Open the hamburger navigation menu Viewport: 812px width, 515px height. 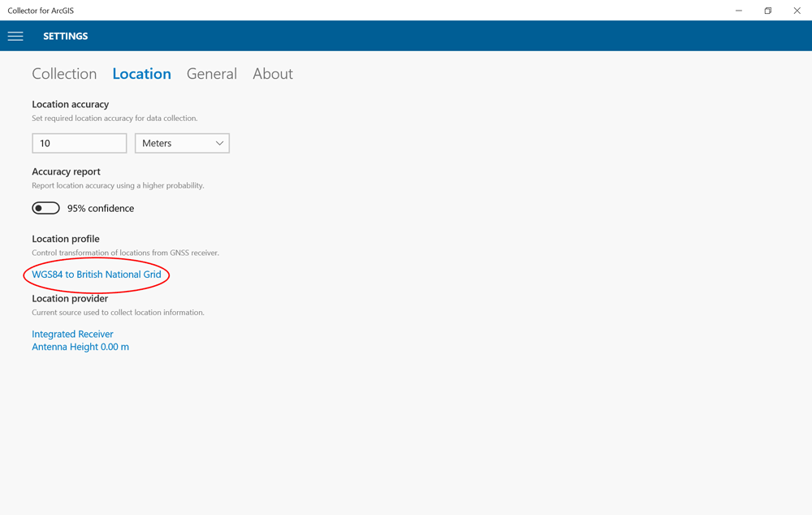pos(15,37)
